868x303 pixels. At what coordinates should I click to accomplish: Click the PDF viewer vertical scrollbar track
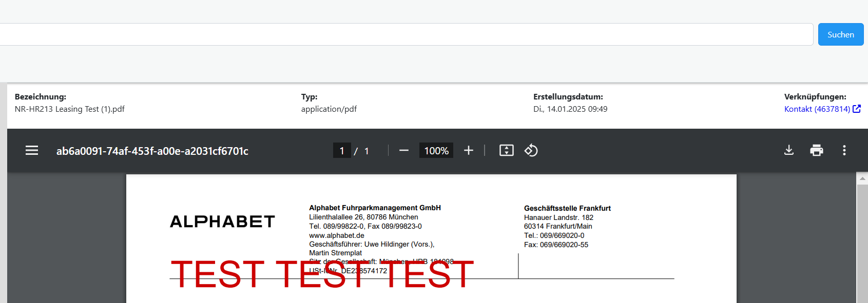[862, 246]
